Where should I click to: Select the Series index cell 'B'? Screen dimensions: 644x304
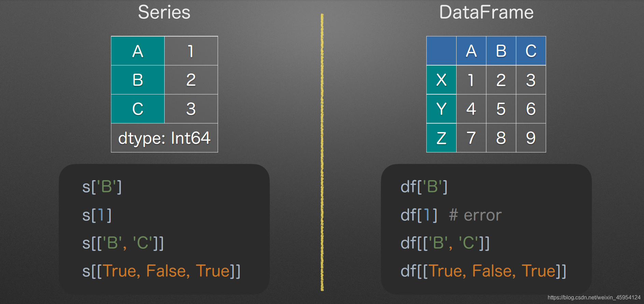click(x=138, y=80)
